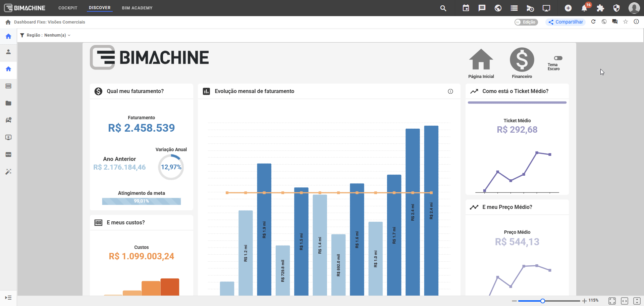Screen dimensions: 644x306
Task: Click the search magnifier icon in top bar
Action: point(443,8)
